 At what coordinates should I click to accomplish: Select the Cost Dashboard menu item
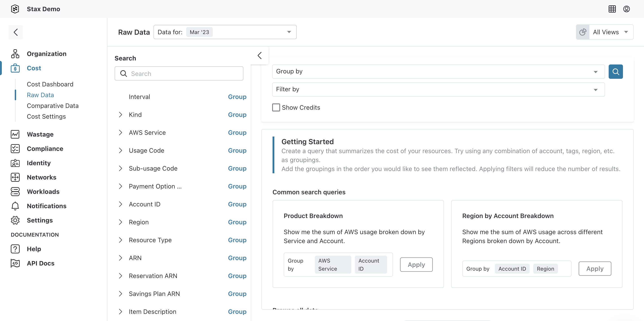point(50,84)
